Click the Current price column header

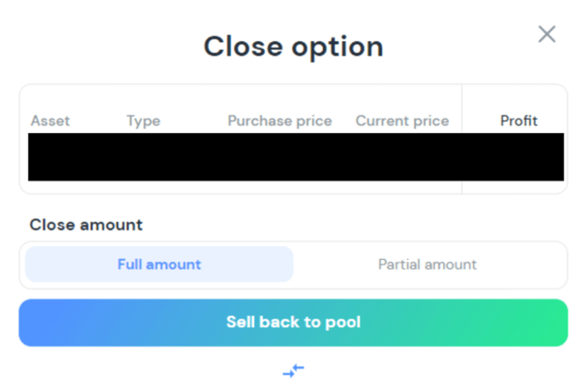(x=402, y=121)
